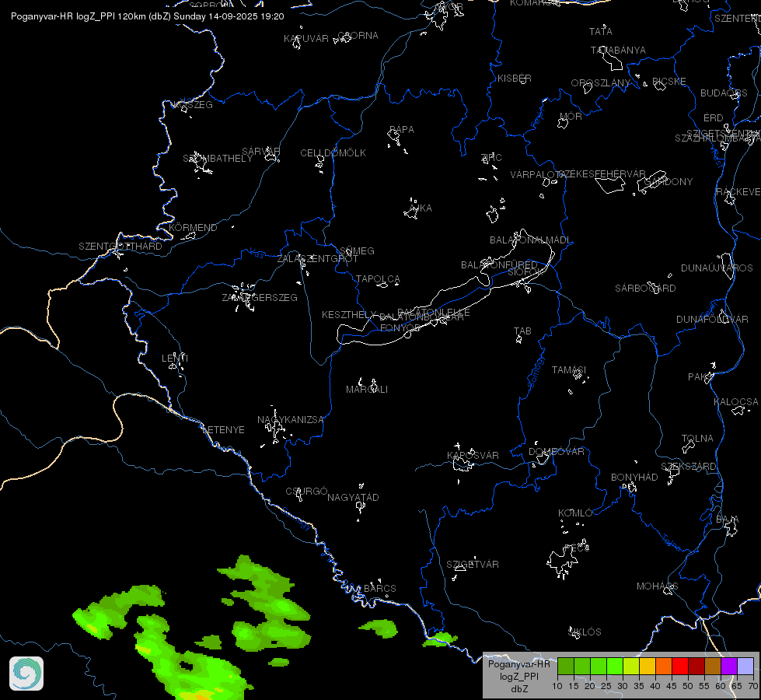Click the CELLDÖMÖLK city label
The image size is (761, 700).
(x=333, y=153)
